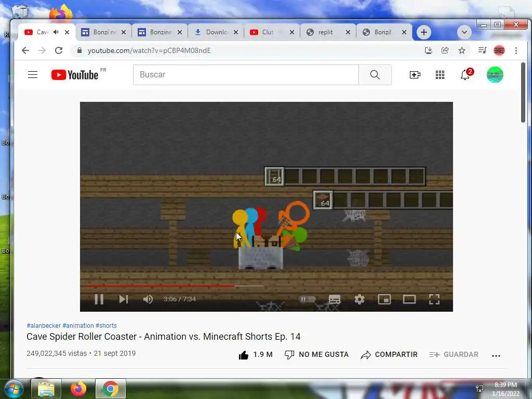
Task: Close the Downloads tab
Action: click(x=236, y=32)
